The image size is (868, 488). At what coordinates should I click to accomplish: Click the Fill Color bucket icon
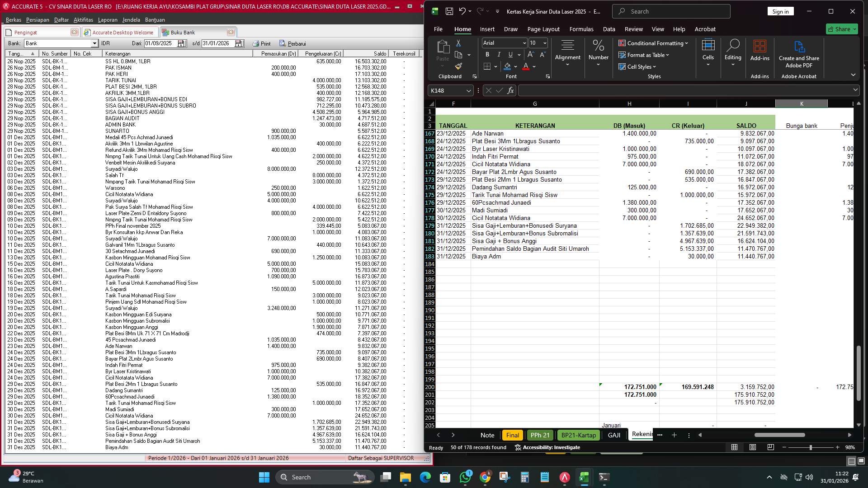(507, 66)
